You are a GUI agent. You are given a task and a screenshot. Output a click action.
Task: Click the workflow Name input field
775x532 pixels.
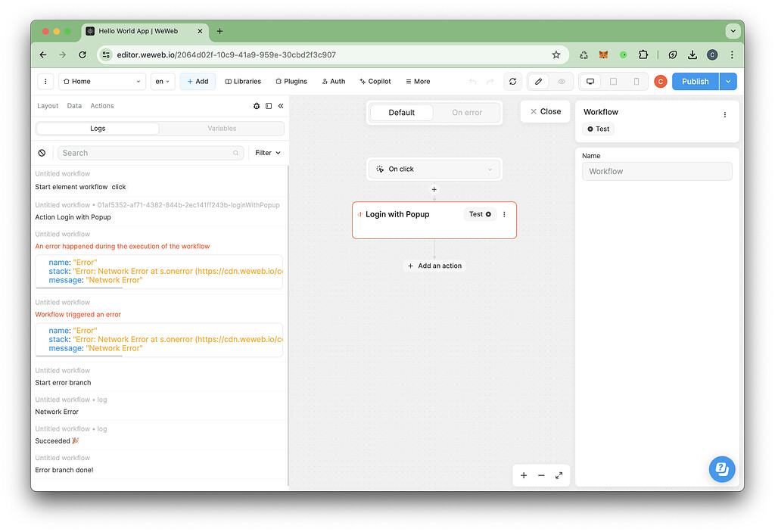pos(657,171)
